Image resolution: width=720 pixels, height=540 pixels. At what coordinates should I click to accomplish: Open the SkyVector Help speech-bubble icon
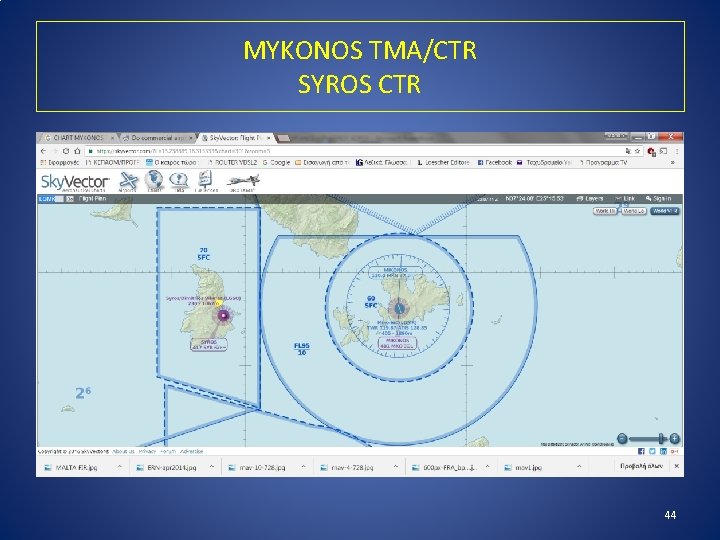pyautogui.click(x=179, y=181)
